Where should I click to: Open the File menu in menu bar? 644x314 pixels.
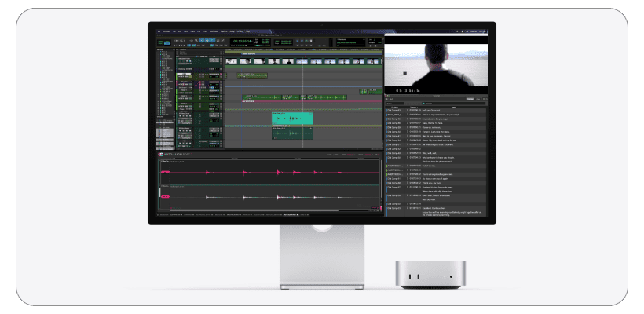(x=174, y=31)
